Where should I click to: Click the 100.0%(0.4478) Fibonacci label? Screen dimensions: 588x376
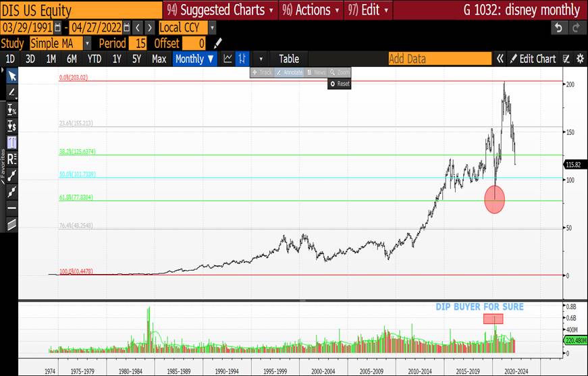[76, 271]
